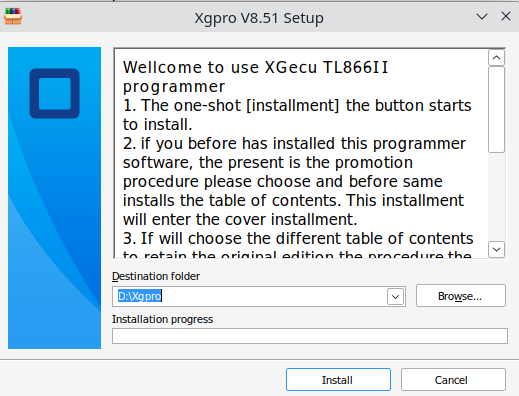This screenshot has height=396, width=519.
Task: Click the scroll up arrow of welcome text
Action: point(496,58)
